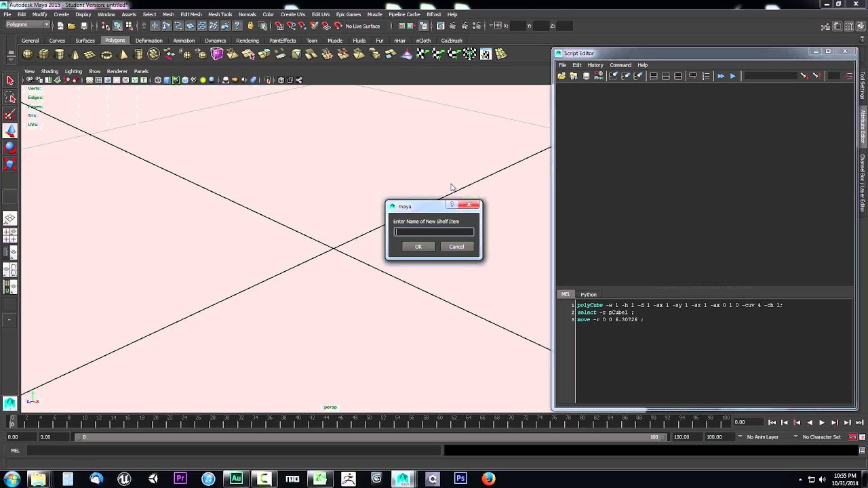Click the command line script editor icon

(x=863, y=451)
